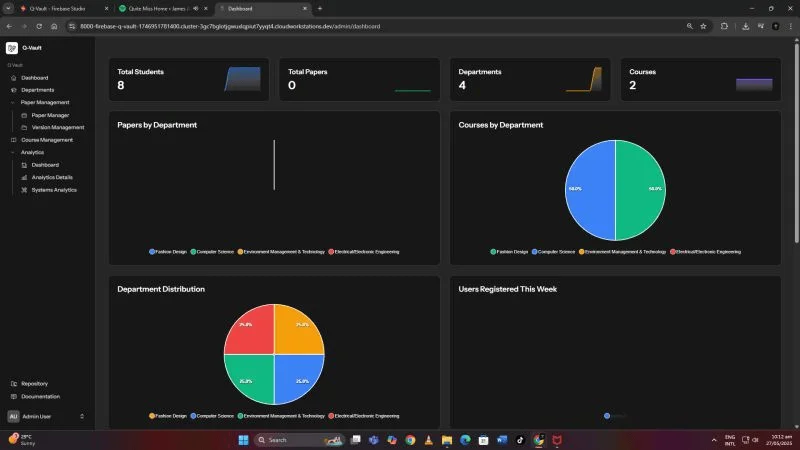Open browser downloads

click(745, 26)
